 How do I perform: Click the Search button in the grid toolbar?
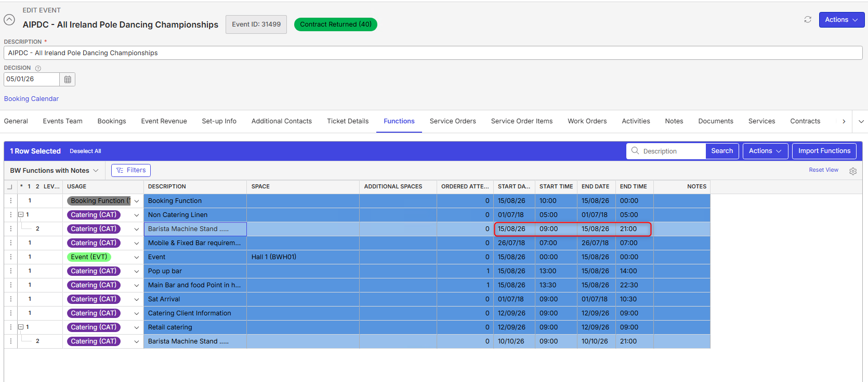pyautogui.click(x=722, y=151)
